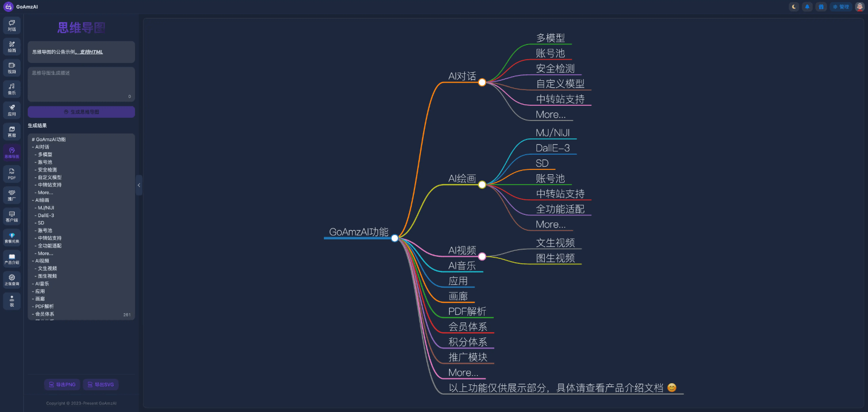Collapse the AI绘画 node circle
The width and height of the screenshot is (868, 412).
(482, 185)
